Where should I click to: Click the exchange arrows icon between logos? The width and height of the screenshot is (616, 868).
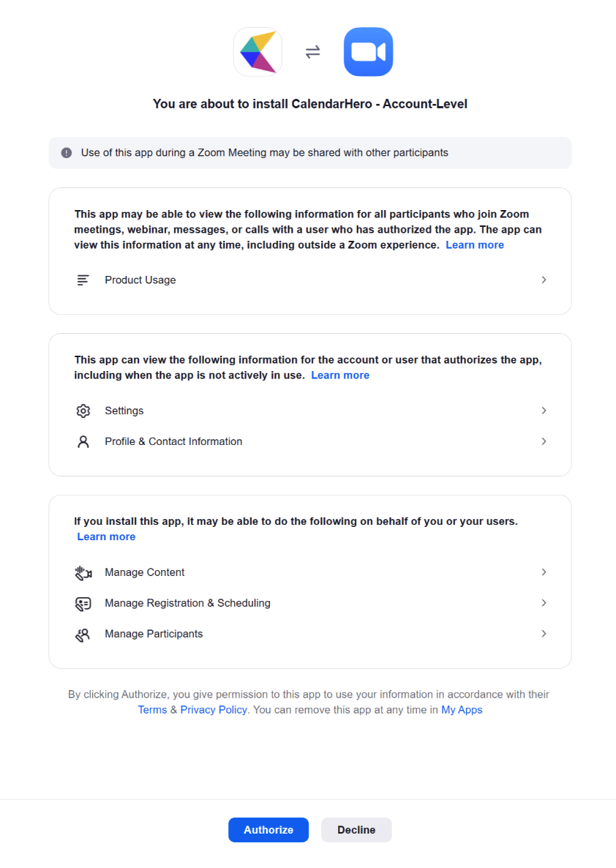[x=312, y=52]
